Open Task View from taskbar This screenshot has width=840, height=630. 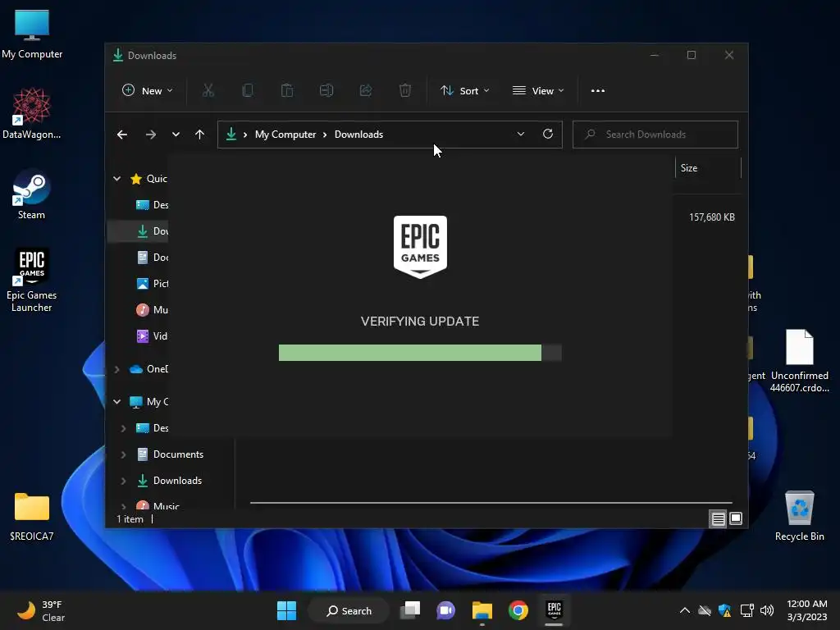pos(411,610)
